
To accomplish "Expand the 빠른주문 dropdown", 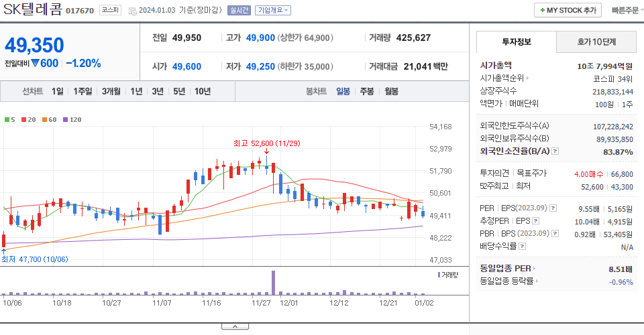I will coord(627,10).
